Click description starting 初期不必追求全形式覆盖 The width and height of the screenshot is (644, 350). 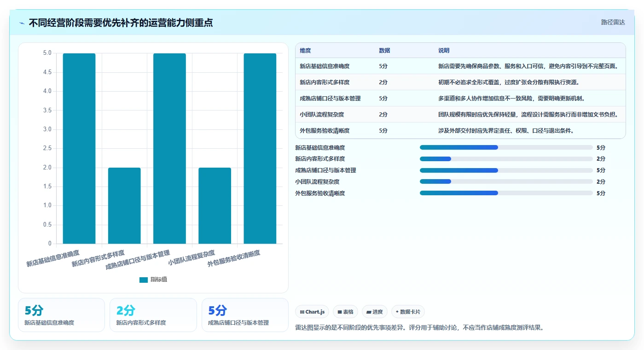coord(509,82)
